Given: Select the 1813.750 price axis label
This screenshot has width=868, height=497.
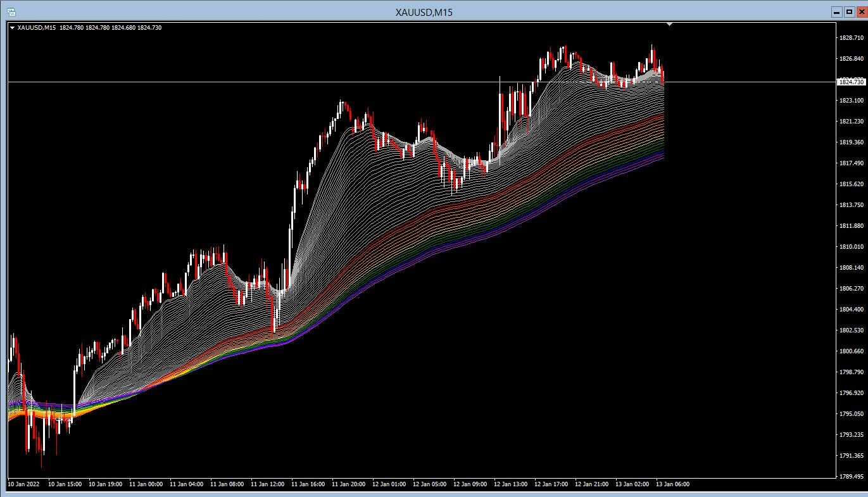Looking at the screenshot, I should [x=852, y=205].
